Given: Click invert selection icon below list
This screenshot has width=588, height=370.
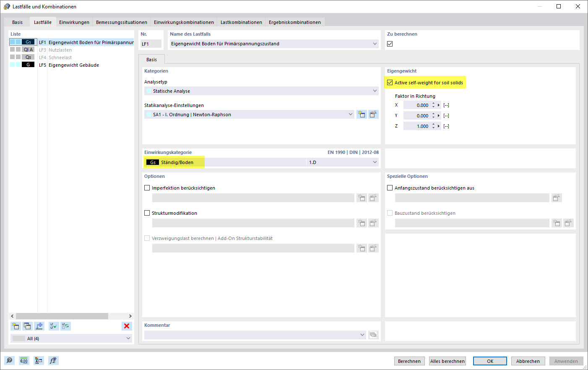Looking at the screenshot, I should point(66,326).
